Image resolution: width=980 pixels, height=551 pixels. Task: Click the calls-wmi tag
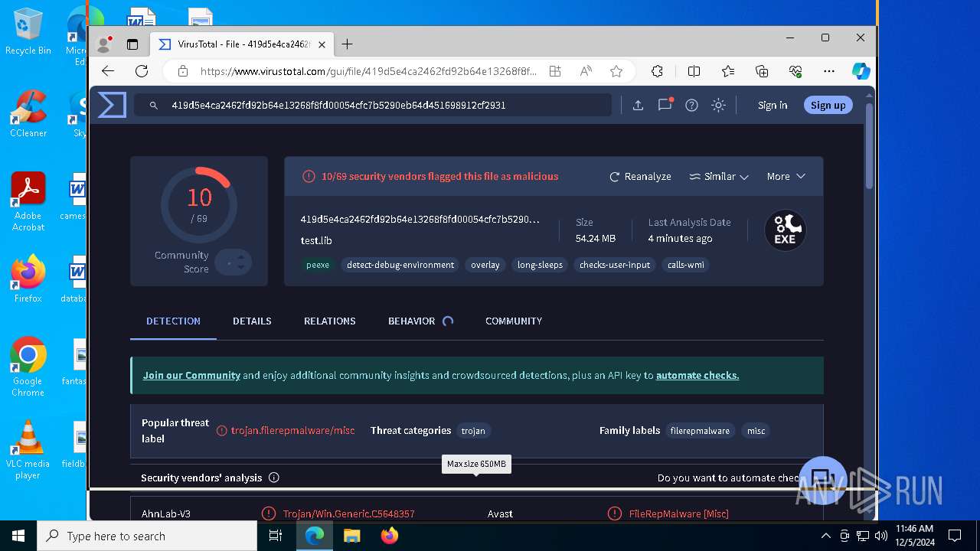(685, 265)
